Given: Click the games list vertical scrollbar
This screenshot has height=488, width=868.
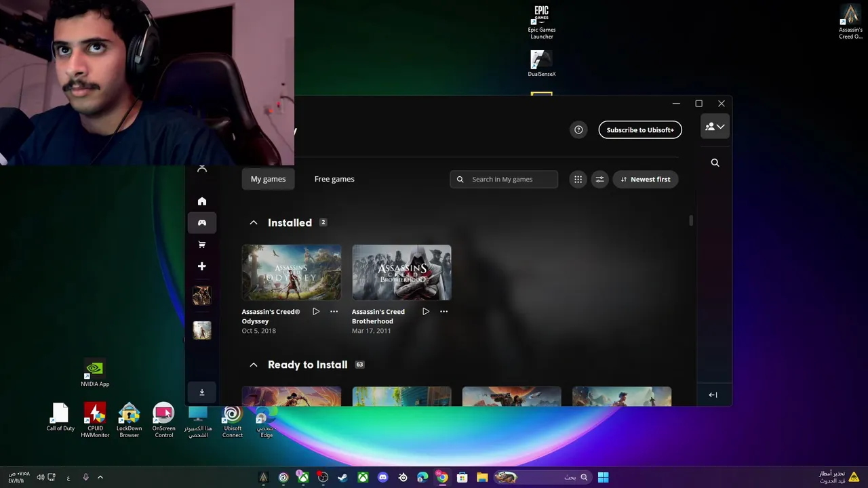Looking at the screenshot, I should click(x=692, y=221).
